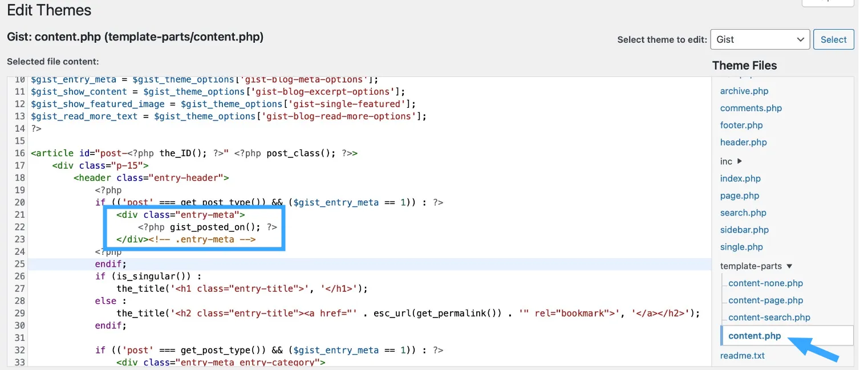The width and height of the screenshot is (868, 370).
Task: Open comments.php theme file
Action: click(751, 108)
